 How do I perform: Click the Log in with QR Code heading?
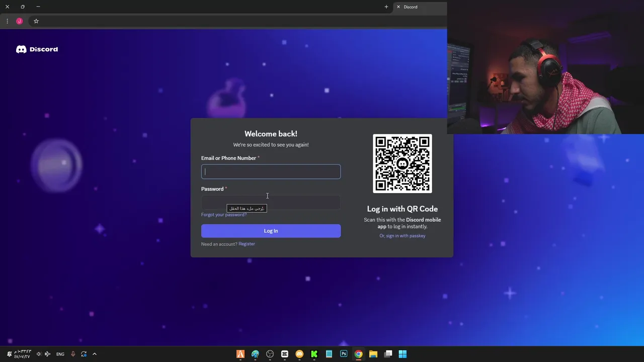click(x=403, y=209)
